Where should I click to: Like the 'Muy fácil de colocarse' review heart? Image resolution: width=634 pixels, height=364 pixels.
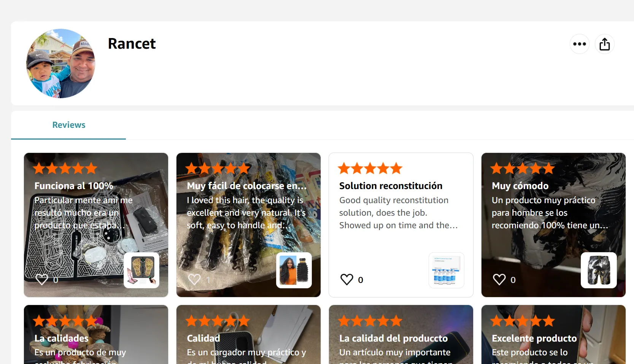[x=194, y=280]
